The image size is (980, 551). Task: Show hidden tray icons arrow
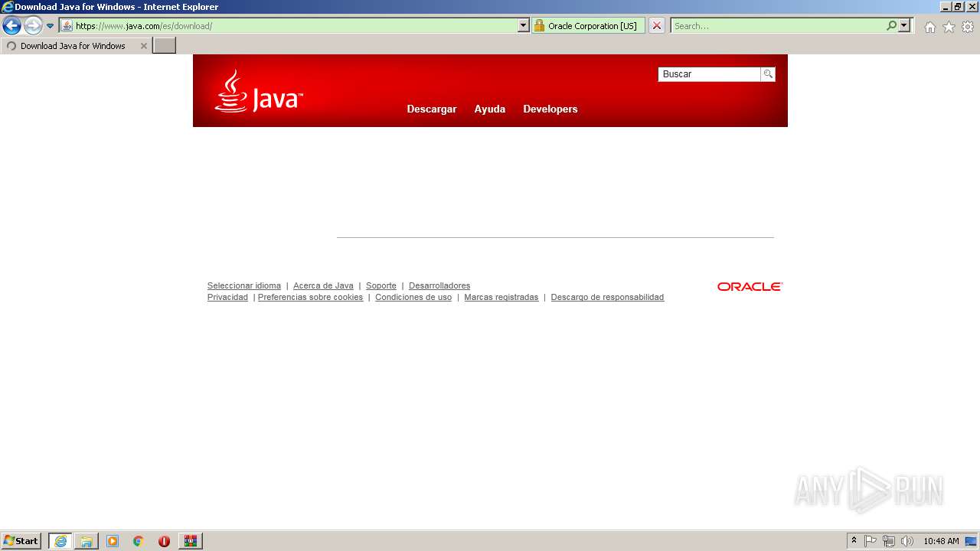[x=854, y=541]
